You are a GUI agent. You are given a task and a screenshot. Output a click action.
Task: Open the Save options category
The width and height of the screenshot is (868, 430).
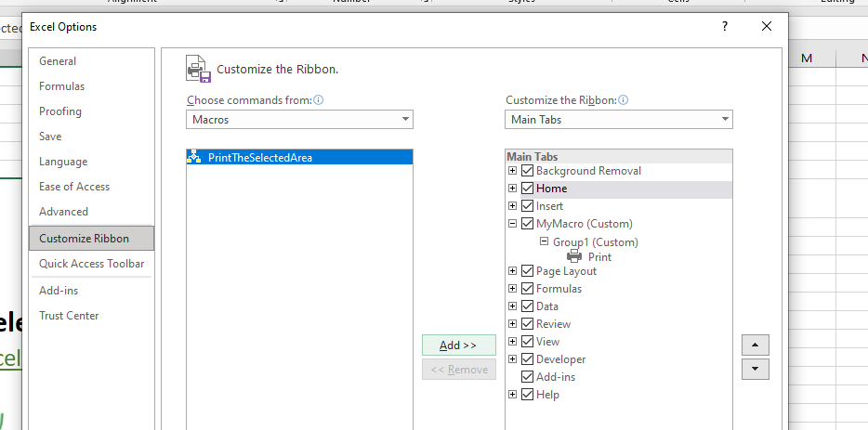[x=91, y=137]
